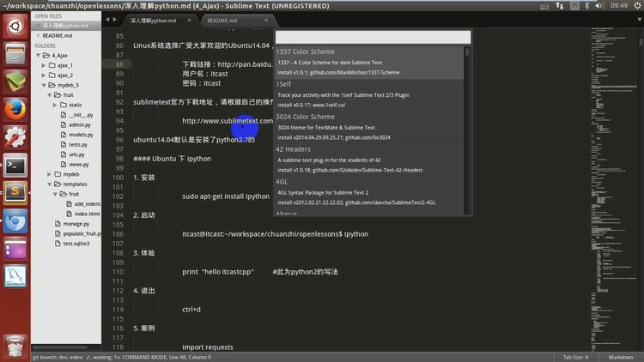The image size is (644, 362).
Task: Close 深入理解python.md in Open Files list
Action: click(38, 26)
